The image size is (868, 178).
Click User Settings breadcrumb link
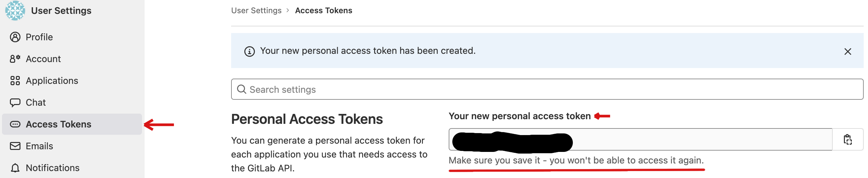(x=256, y=11)
